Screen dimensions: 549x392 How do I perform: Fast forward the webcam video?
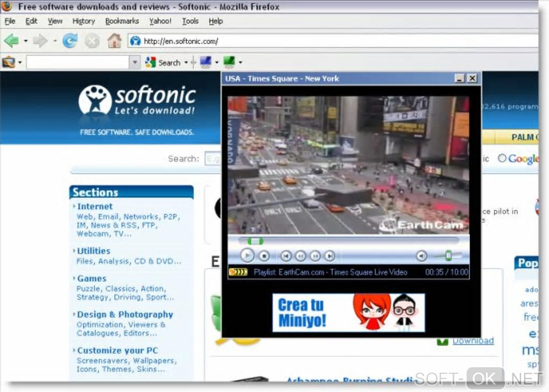pos(315,256)
